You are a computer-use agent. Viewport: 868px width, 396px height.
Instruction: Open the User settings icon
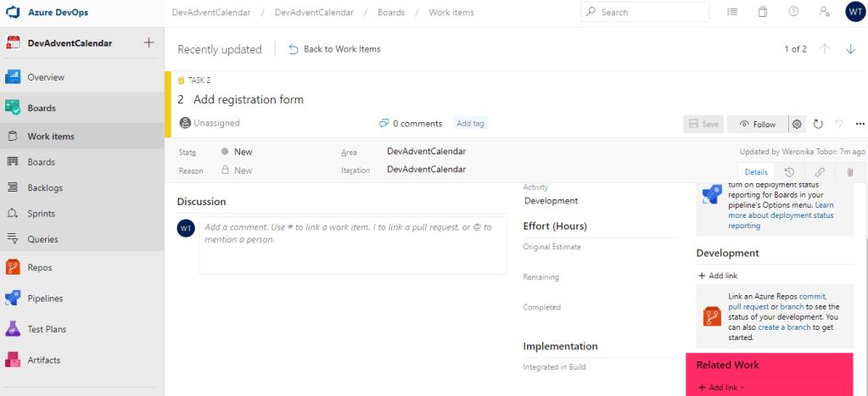pos(824,12)
